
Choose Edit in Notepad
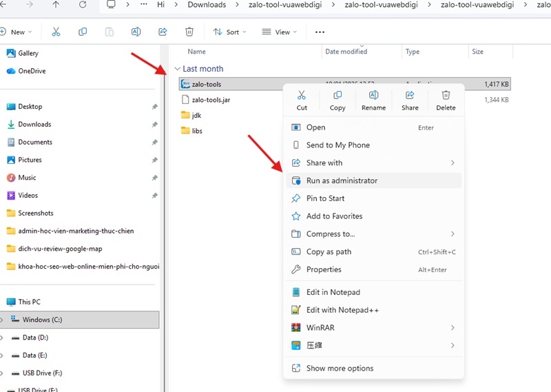373,292
